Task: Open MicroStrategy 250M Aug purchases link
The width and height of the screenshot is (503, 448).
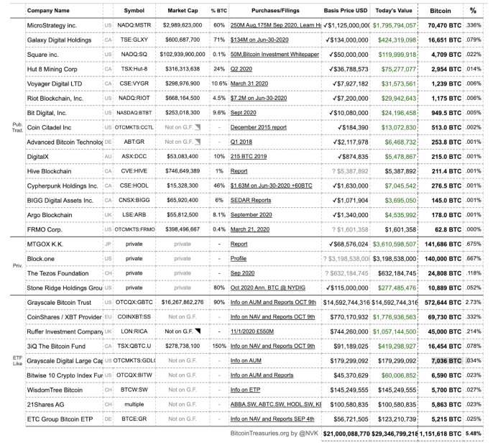Action: [x=275, y=25]
